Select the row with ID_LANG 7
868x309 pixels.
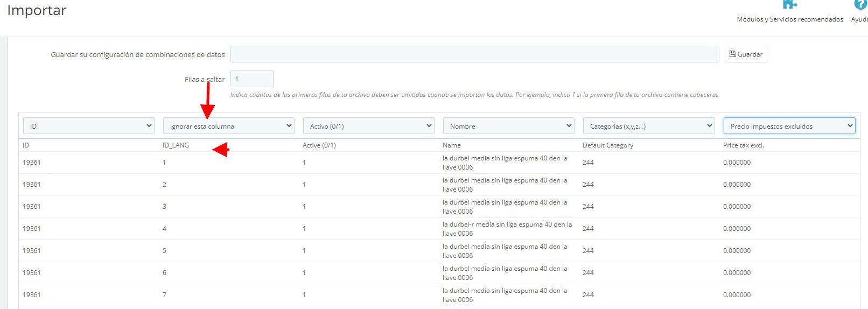coord(439,295)
